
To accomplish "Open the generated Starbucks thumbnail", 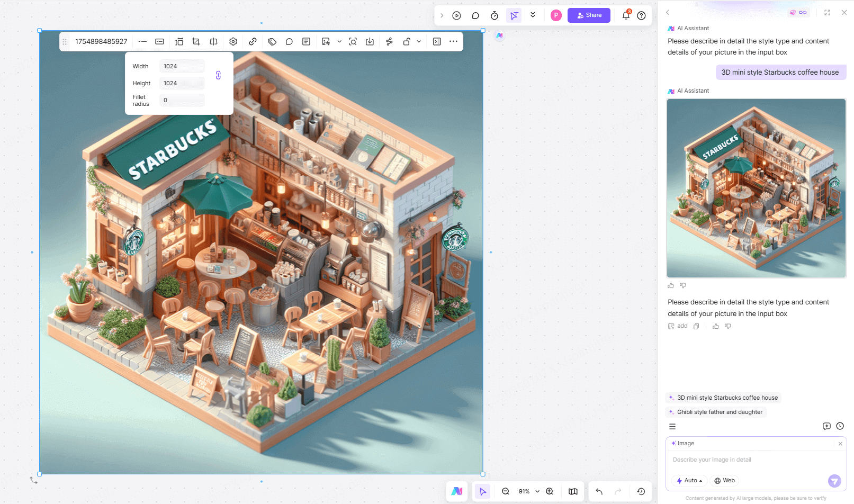I will (x=756, y=188).
